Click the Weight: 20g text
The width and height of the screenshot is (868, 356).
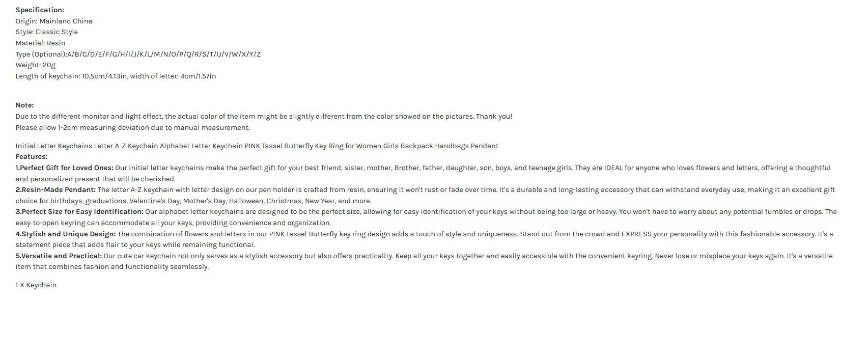tap(36, 65)
